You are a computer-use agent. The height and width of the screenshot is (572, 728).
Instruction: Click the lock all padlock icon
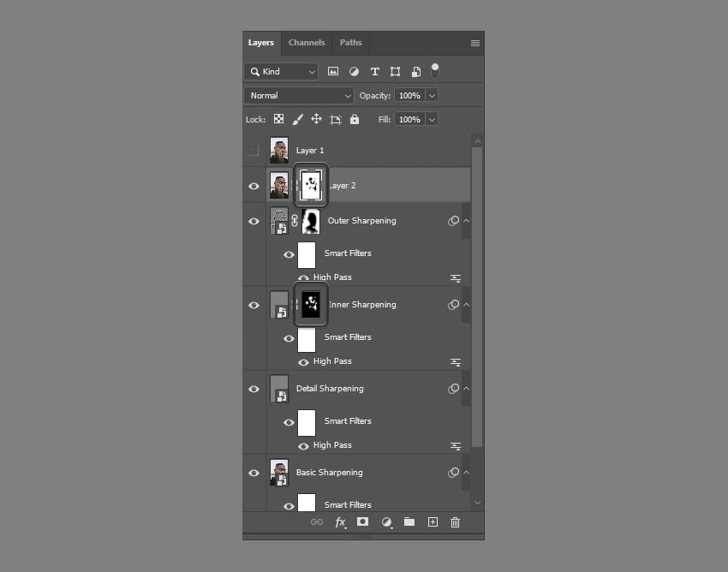coord(355,120)
